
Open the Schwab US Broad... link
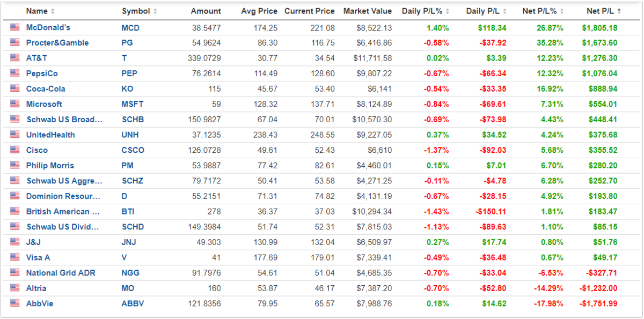tap(64, 120)
